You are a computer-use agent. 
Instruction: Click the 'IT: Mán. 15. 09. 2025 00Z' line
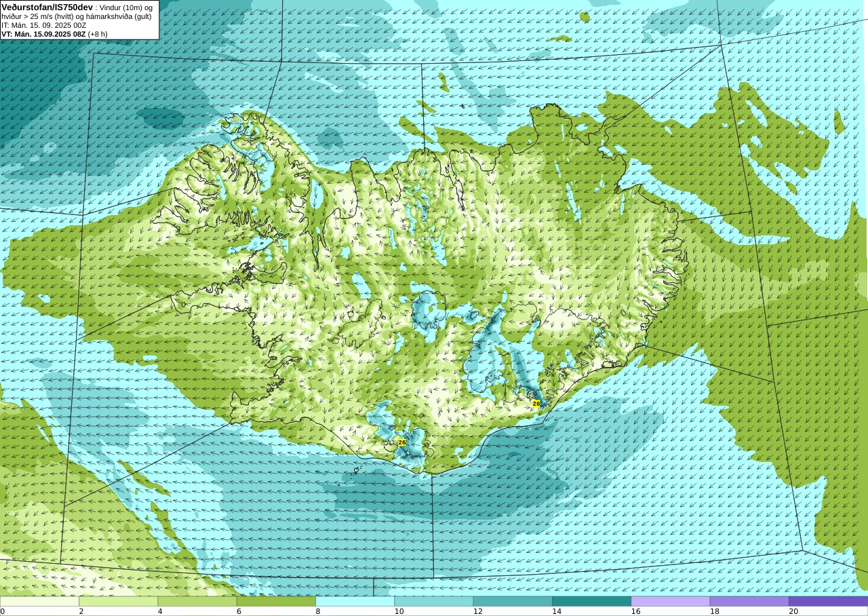[43, 25]
